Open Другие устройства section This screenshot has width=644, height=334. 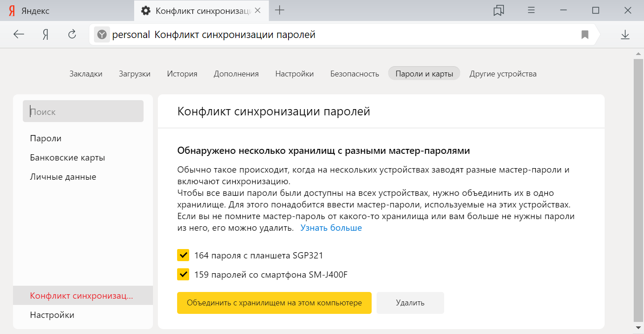[x=503, y=74]
